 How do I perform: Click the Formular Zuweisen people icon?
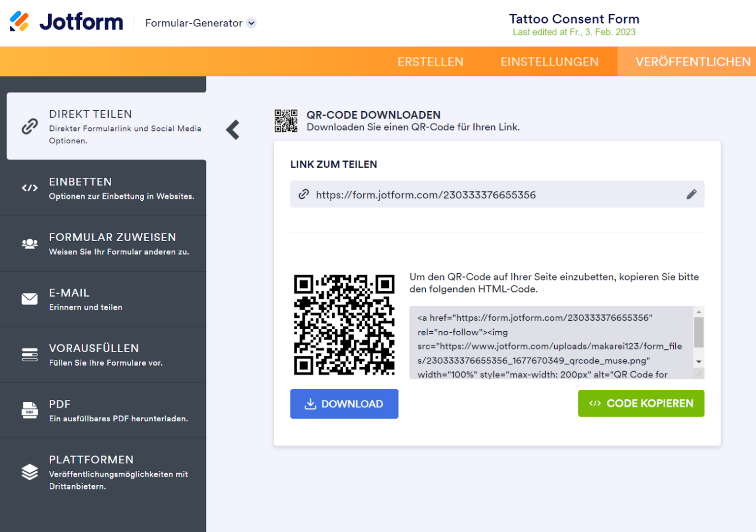click(30, 243)
